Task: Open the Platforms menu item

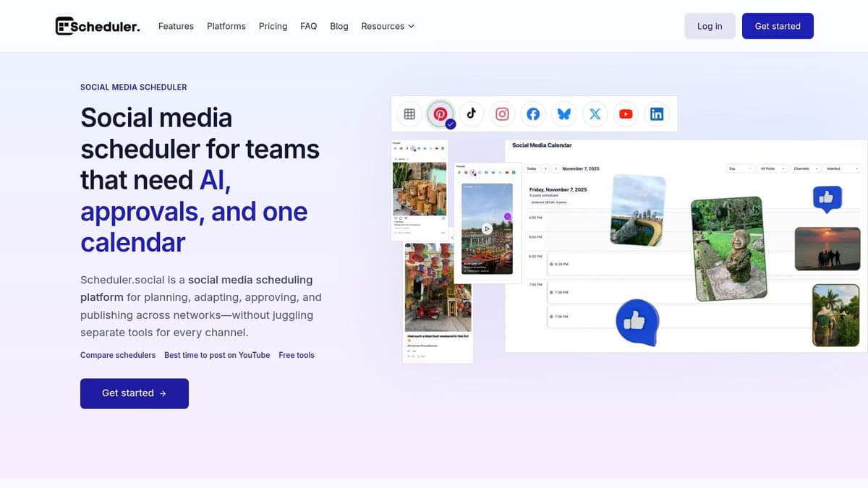Action: pyautogui.click(x=226, y=26)
